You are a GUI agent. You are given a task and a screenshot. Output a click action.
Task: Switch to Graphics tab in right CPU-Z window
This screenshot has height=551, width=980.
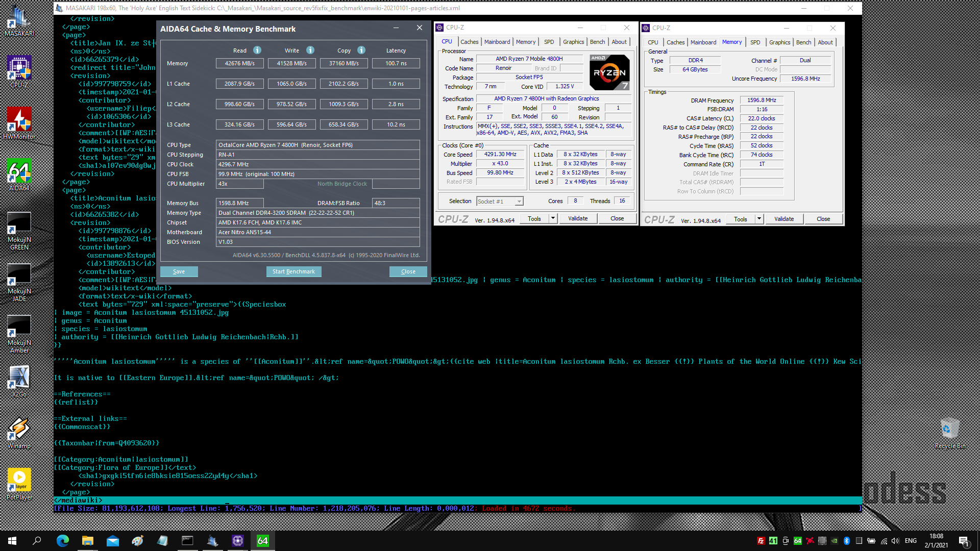779,42
